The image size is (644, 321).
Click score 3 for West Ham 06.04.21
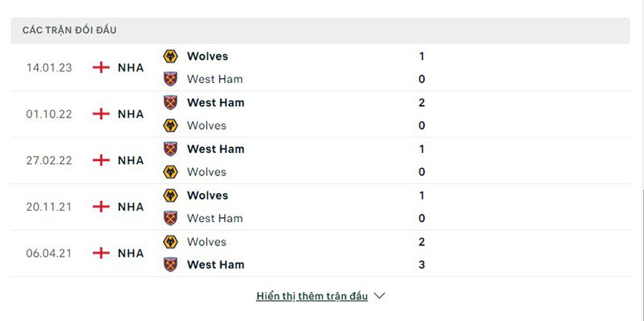click(x=422, y=265)
